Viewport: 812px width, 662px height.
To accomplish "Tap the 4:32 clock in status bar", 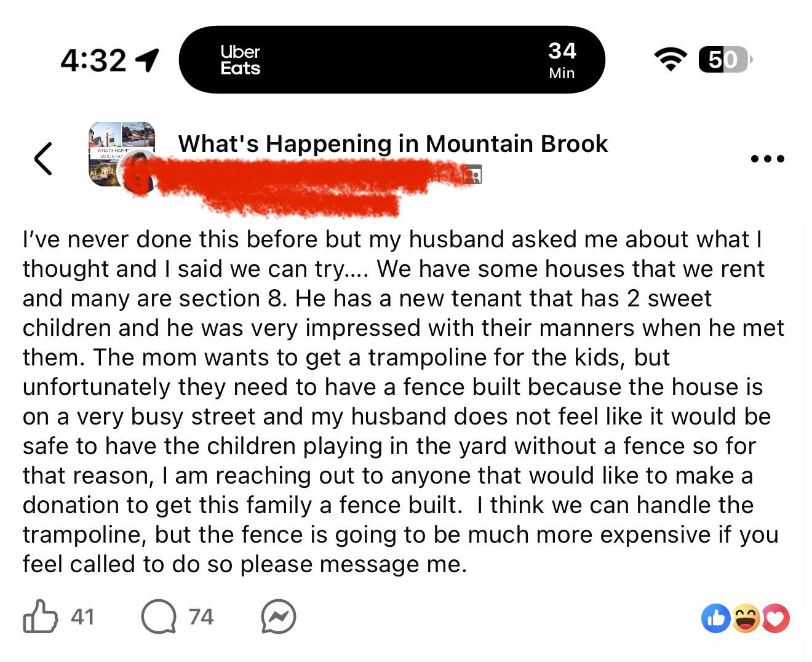I will pos(94,60).
